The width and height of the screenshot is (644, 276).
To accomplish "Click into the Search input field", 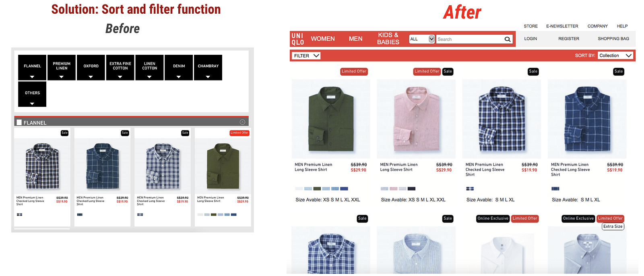I will pyautogui.click(x=470, y=39).
